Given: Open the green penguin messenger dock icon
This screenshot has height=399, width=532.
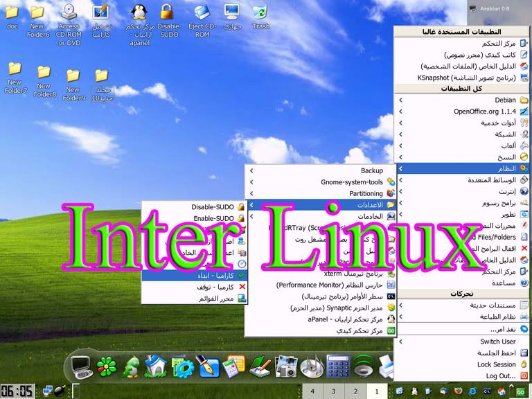Looking at the screenshot, I should click(x=131, y=366).
